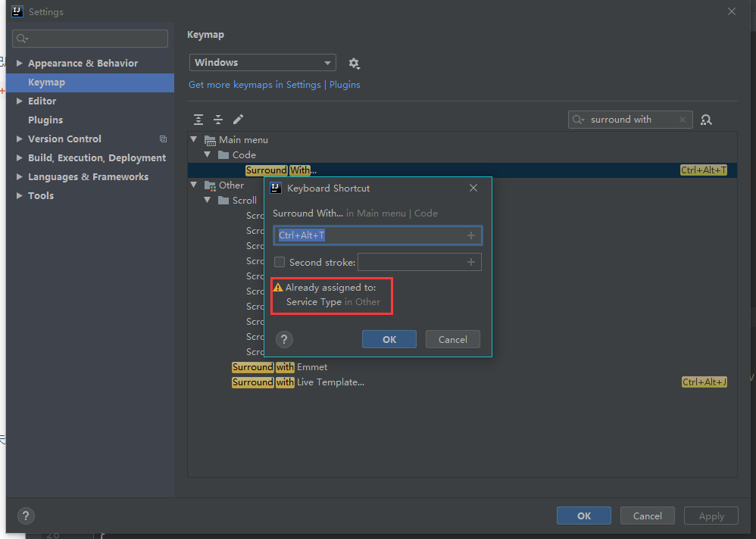
Task: Click the keymap gear settings icon
Action: click(x=354, y=64)
